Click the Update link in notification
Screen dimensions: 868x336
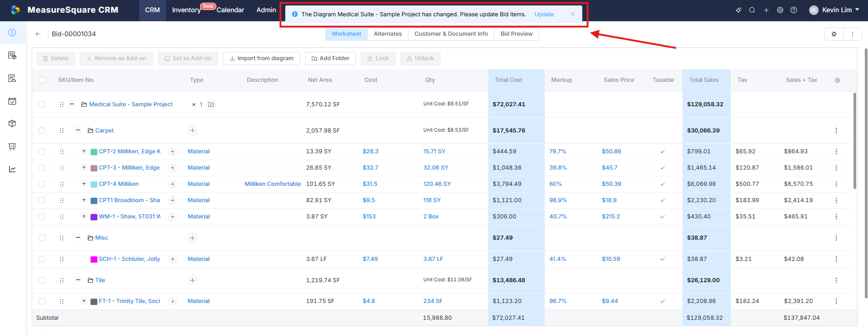pyautogui.click(x=544, y=14)
